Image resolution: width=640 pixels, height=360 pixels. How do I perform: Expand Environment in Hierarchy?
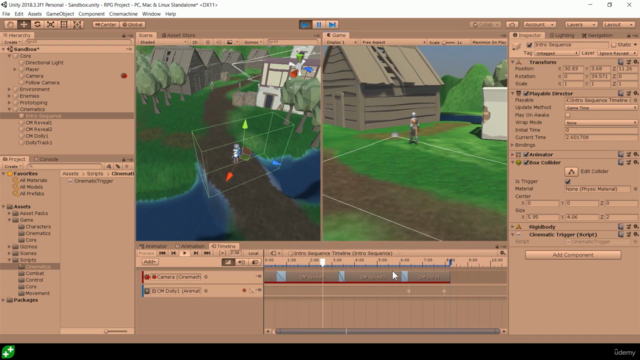(9, 89)
